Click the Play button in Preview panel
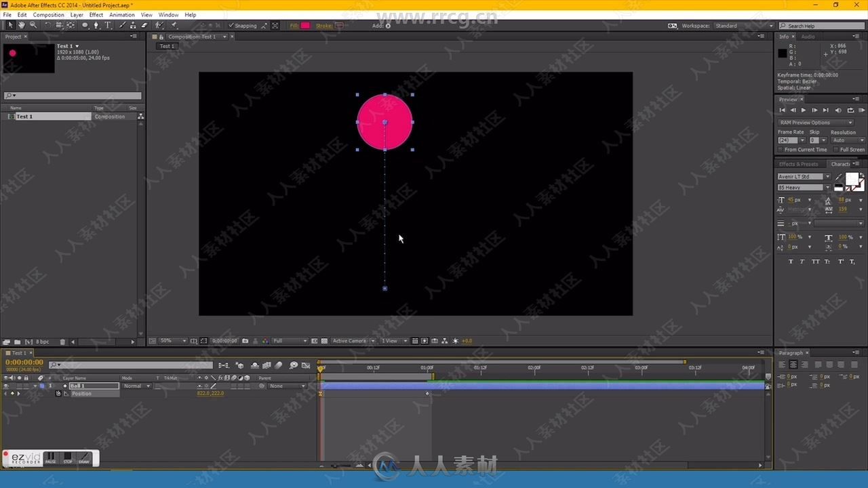868x488 pixels. 804,110
